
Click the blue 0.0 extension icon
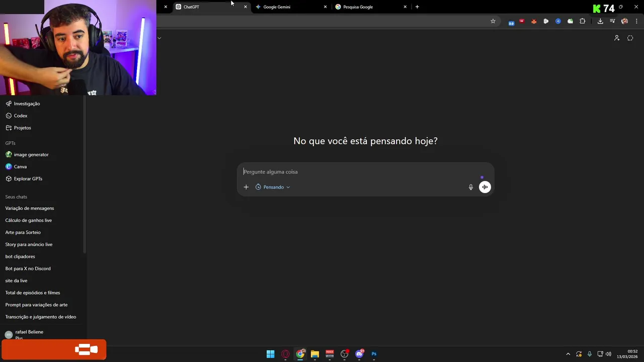pos(511,23)
